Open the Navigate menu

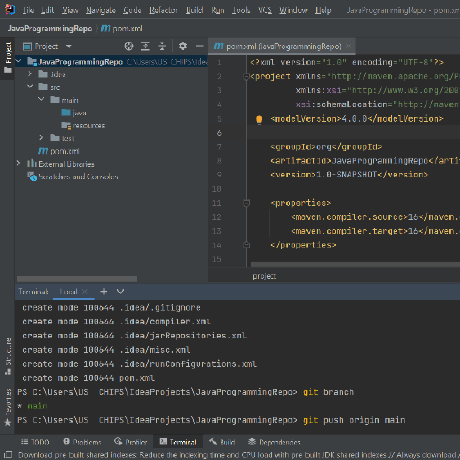(101, 10)
